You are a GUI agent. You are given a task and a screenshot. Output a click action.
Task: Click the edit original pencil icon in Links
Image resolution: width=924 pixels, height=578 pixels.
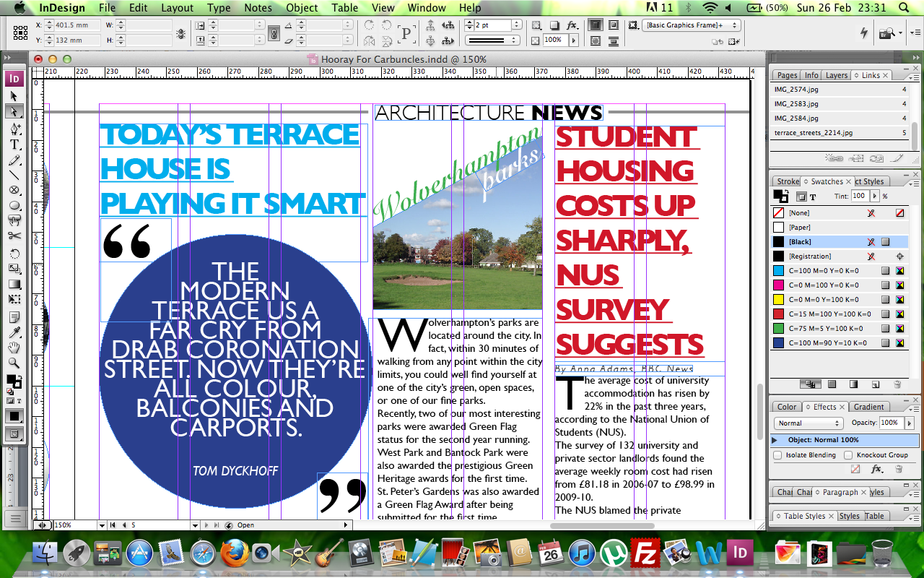coord(897,158)
